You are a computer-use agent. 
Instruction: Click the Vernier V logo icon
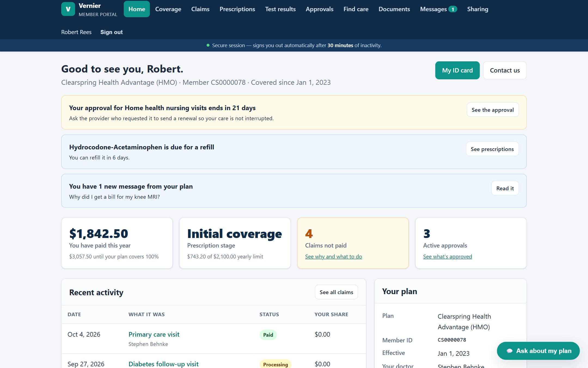(x=68, y=9)
